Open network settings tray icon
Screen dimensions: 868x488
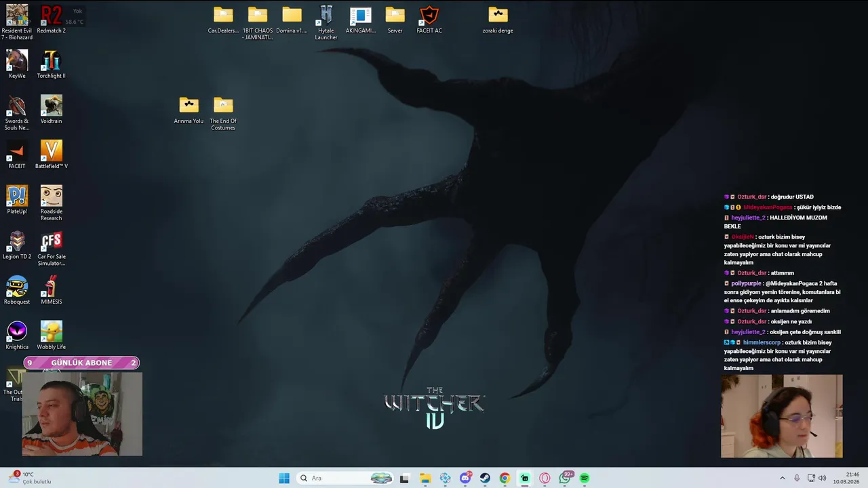click(811, 478)
